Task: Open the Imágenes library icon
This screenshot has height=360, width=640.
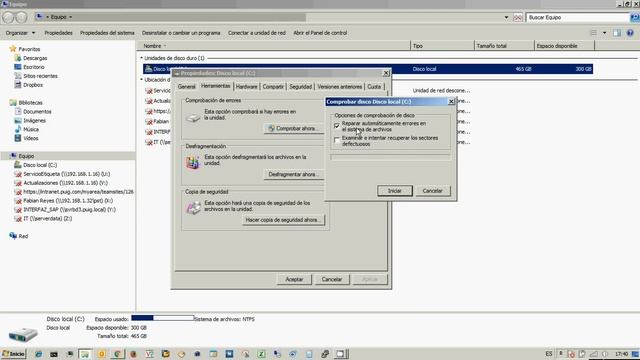Action: coord(18,120)
